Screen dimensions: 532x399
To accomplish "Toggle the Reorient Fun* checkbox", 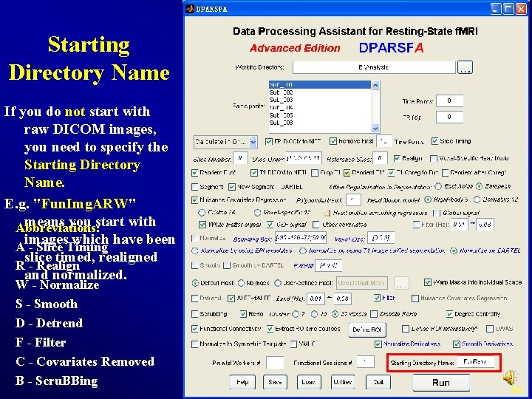I will 195,173.
